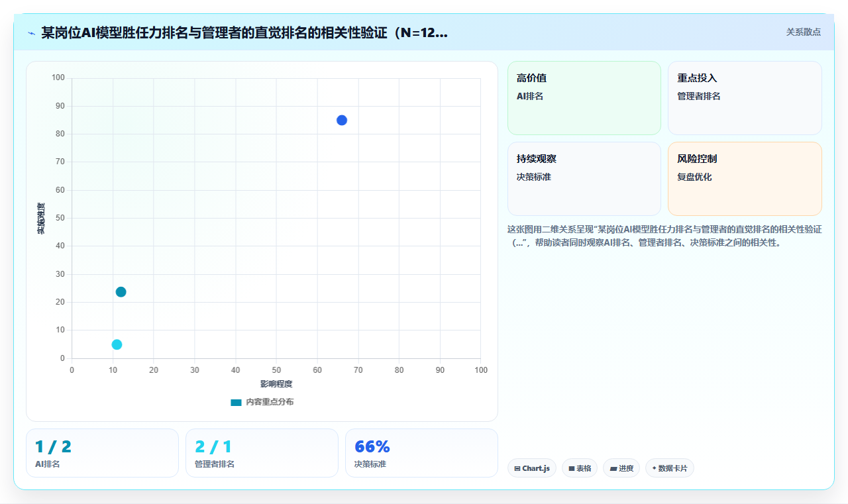Toggle the 内容重点分布 legend swatch
The width and height of the screenshot is (848, 504).
coord(236,402)
